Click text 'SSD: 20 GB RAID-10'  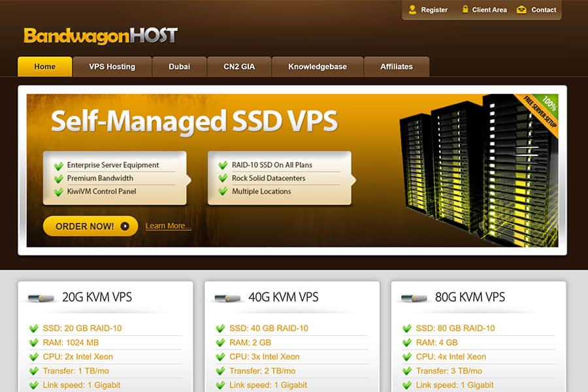(82, 328)
